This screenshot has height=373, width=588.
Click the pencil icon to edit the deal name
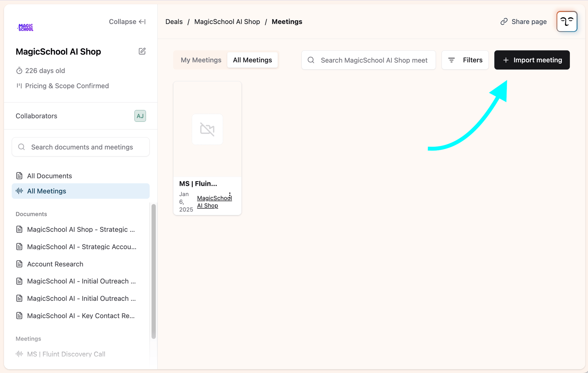(142, 51)
